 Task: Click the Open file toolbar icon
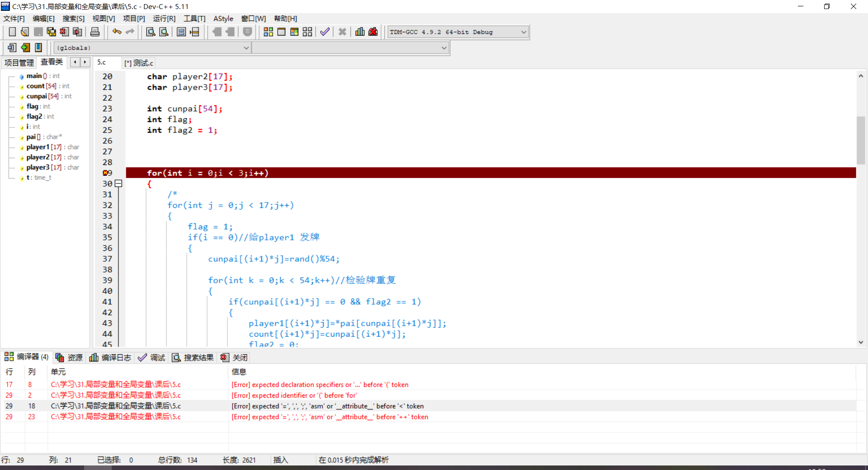click(25, 32)
